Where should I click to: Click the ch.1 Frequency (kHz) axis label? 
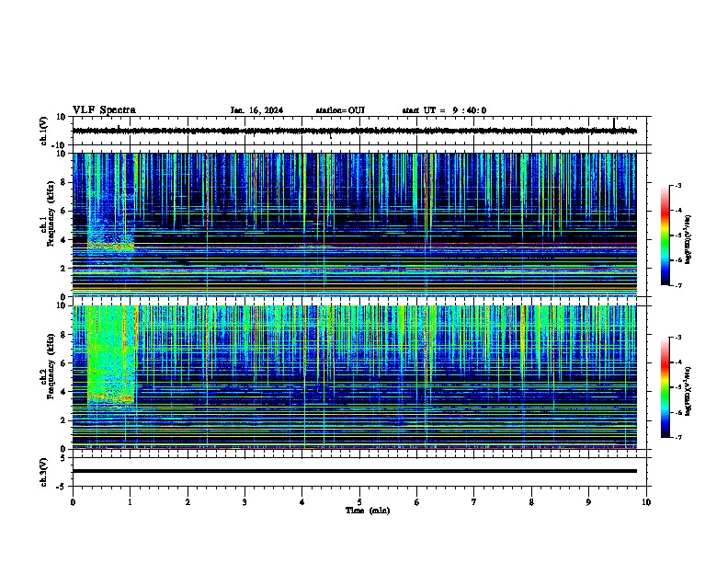pos(48,213)
